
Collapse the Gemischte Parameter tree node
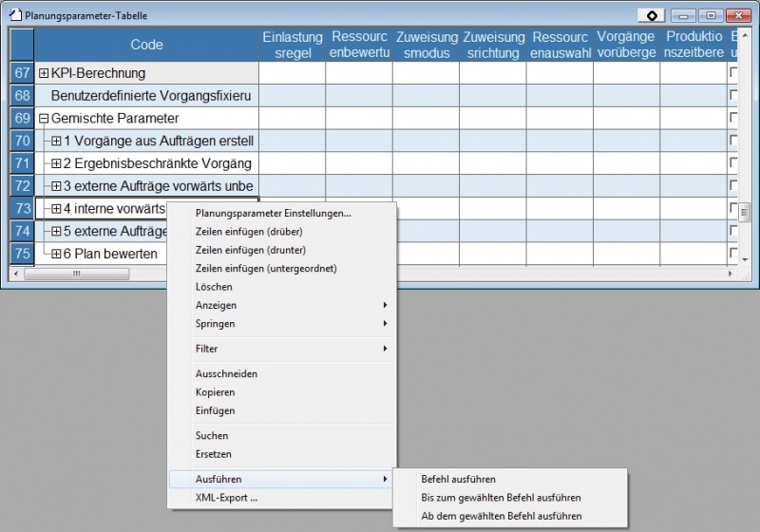pos(44,119)
